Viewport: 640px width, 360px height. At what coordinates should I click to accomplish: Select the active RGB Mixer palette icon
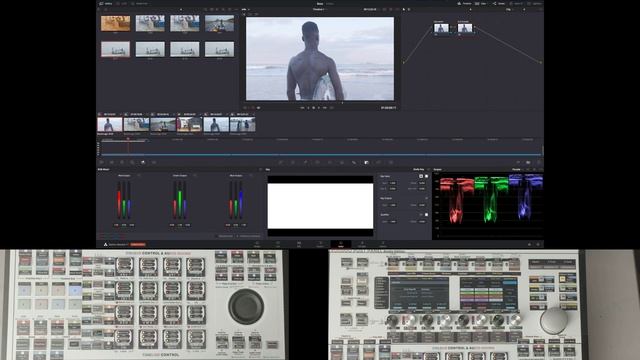(x=143, y=162)
